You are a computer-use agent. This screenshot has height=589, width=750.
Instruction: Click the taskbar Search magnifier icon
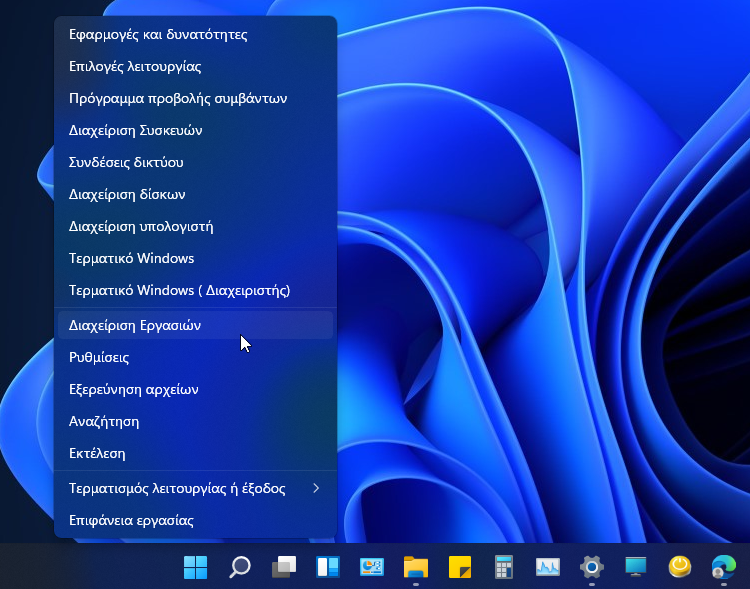coord(240,567)
